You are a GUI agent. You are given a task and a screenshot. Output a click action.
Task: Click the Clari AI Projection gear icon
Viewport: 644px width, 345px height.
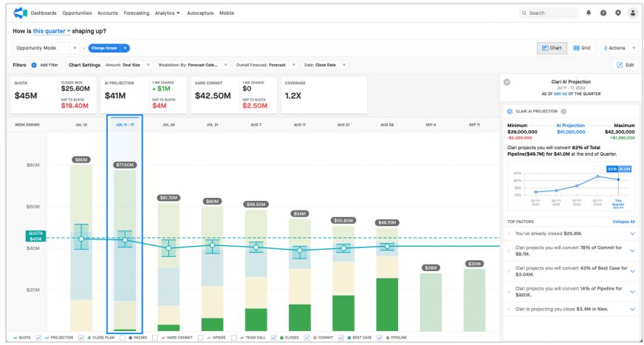[510, 112]
